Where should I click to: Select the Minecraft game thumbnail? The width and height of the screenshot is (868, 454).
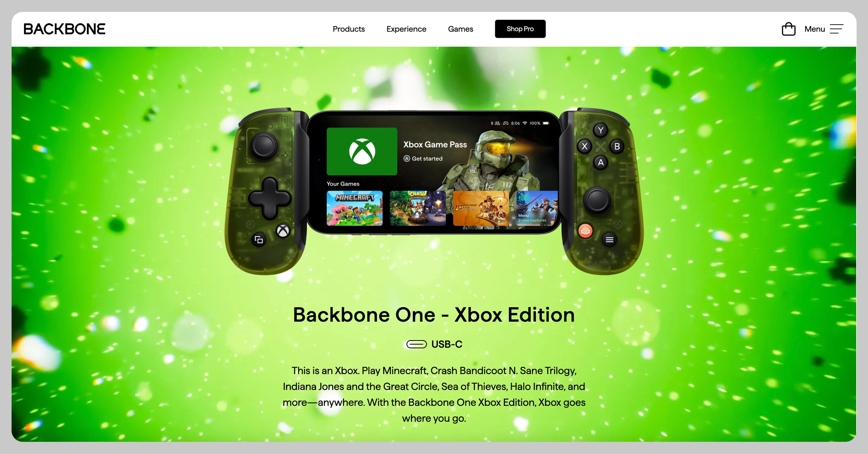(354, 208)
